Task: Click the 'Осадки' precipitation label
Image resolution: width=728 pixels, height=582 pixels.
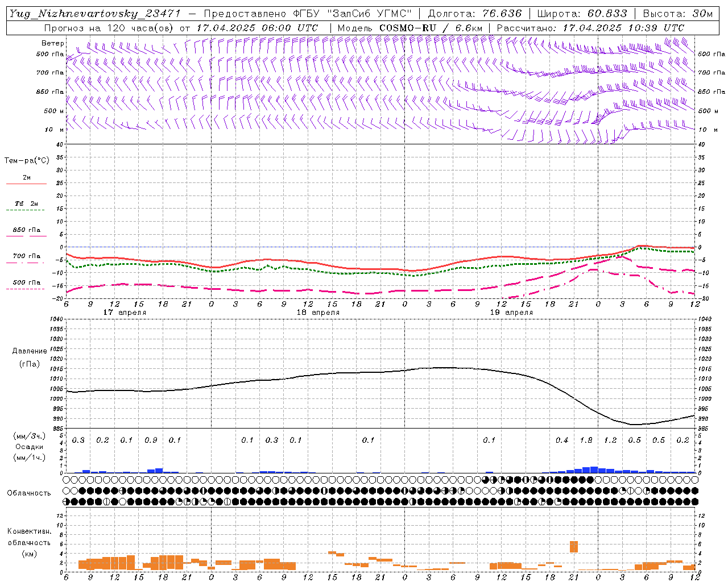Action: tap(30, 447)
